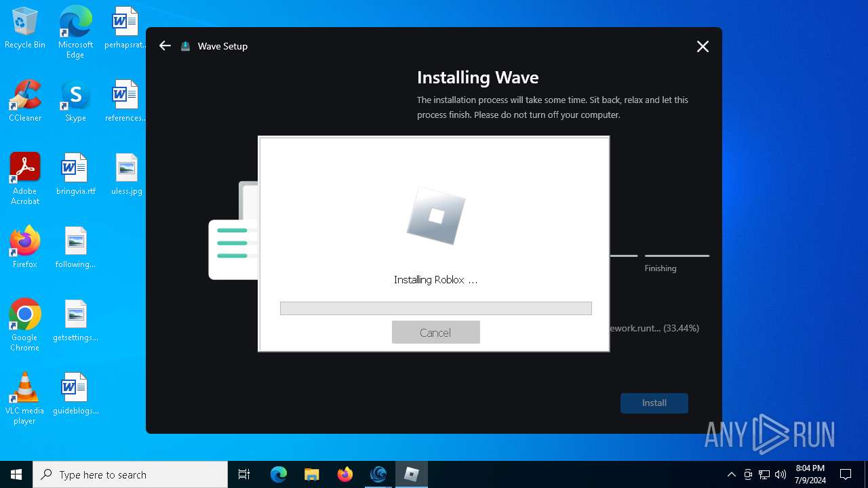Open CCleaner desktop shortcut
This screenshot has width=868, height=488.
pyautogui.click(x=25, y=101)
